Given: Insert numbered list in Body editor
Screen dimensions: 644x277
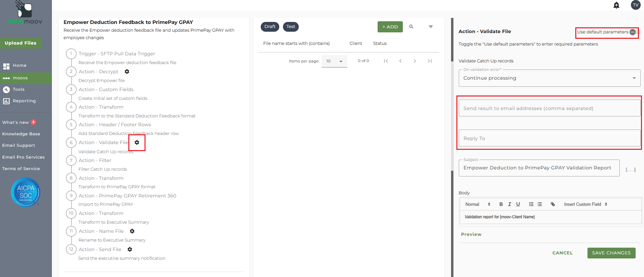Looking at the screenshot, I should pos(531,204).
